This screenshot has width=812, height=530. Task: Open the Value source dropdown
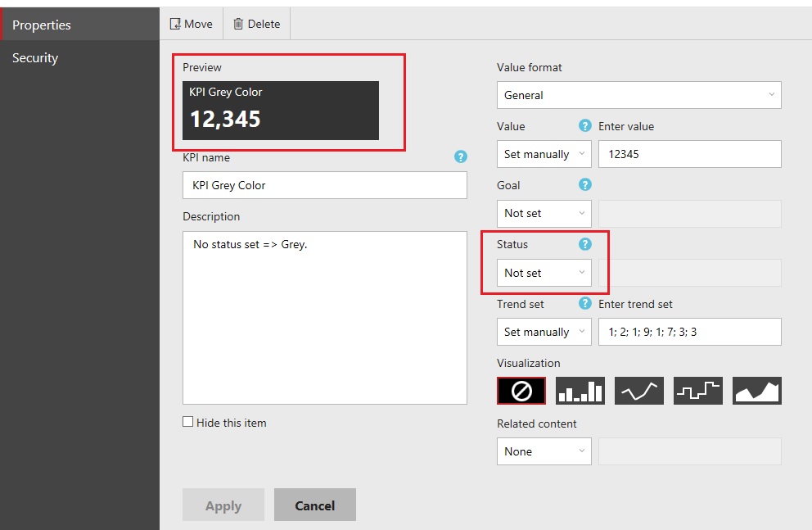click(544, 154)
